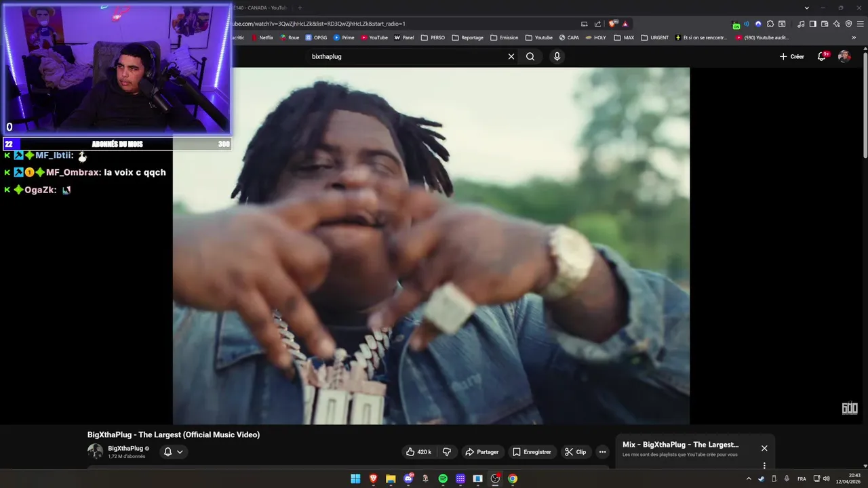Click the share page icon in address bar
Image resolution: width=868 pixels, height=488 pixels.
point(597,24)
